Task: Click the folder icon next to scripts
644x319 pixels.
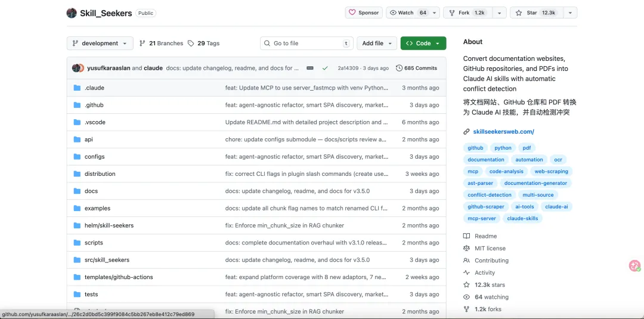Action: click(x=77, y=243)
